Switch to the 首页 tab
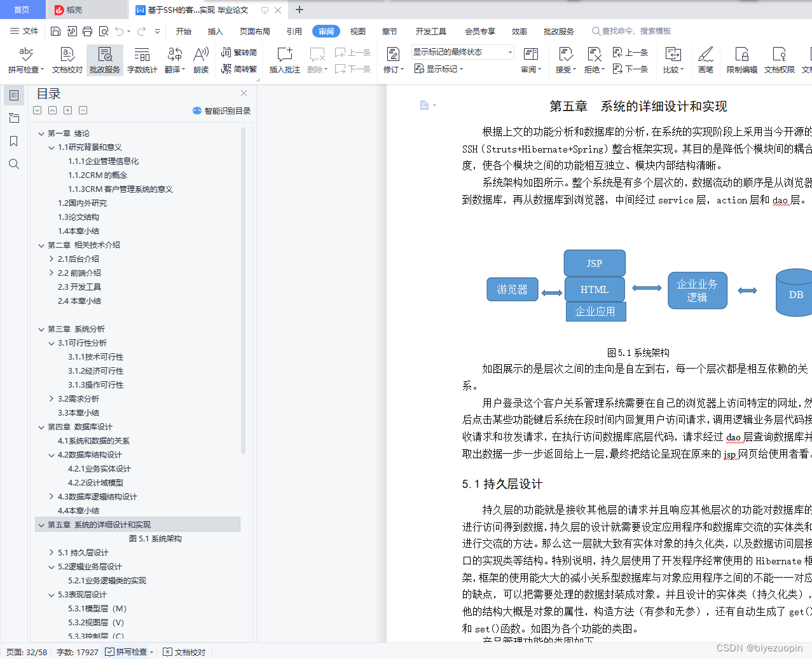This screenshot has height=659, width=812. [22, 10]
